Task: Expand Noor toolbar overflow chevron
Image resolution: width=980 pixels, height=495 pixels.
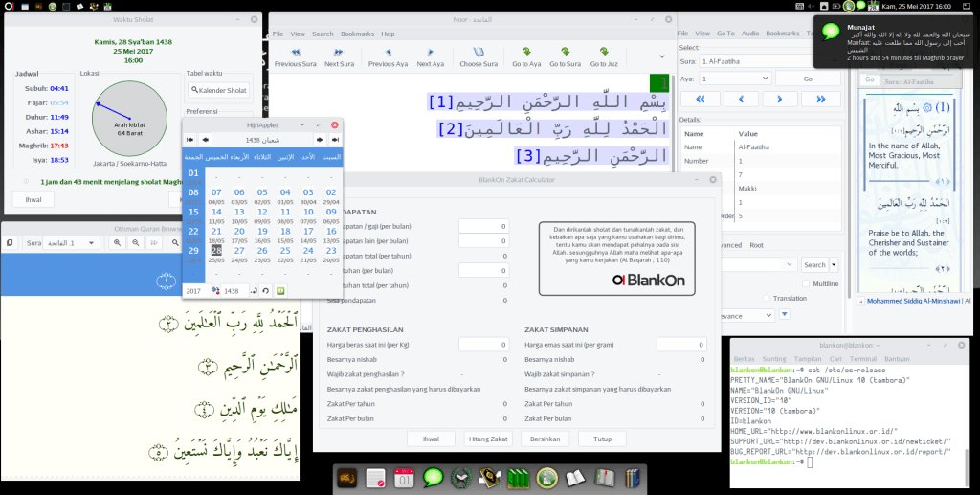Action: [662, 56]
